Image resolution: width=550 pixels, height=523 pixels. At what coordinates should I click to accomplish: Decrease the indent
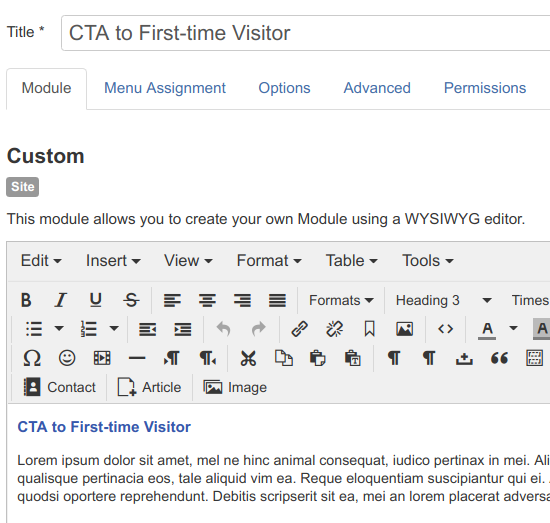(147, 329)
